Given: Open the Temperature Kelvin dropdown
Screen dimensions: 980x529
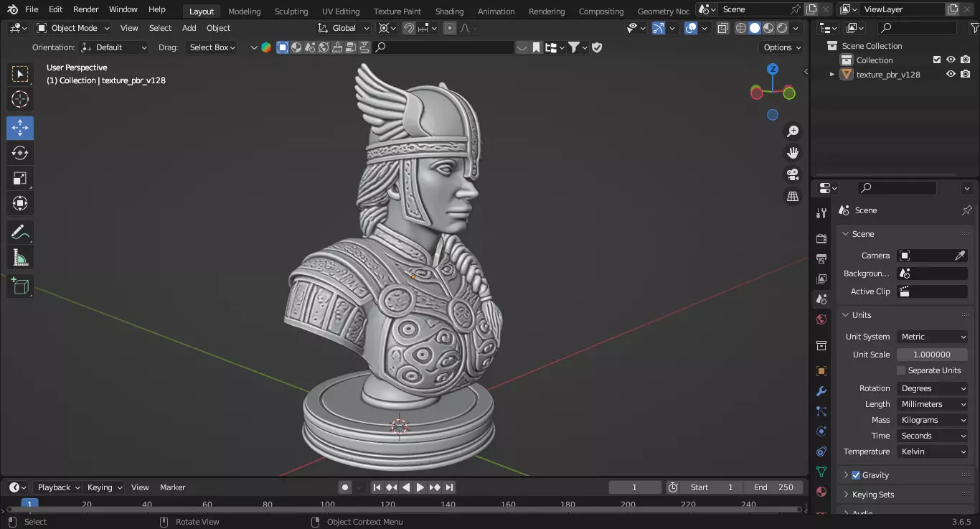Looking at the screenshot, I should click(x=933, y=451).
